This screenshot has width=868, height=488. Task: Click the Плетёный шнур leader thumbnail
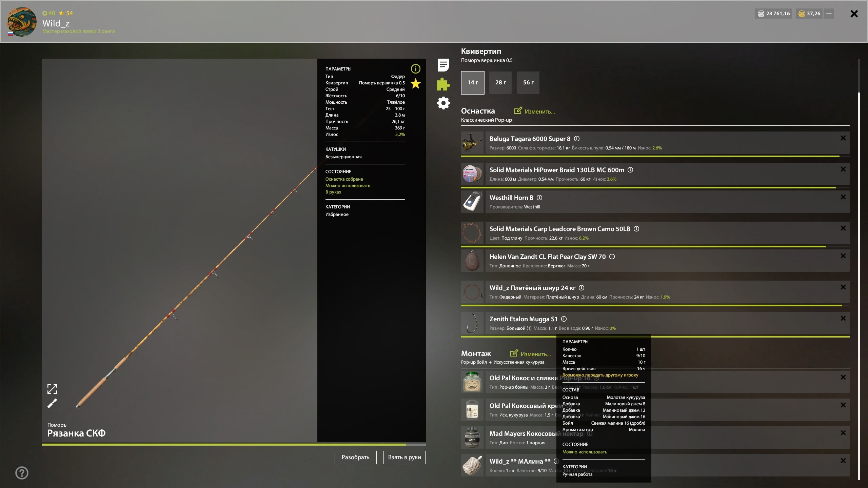[x=472, y=292]
